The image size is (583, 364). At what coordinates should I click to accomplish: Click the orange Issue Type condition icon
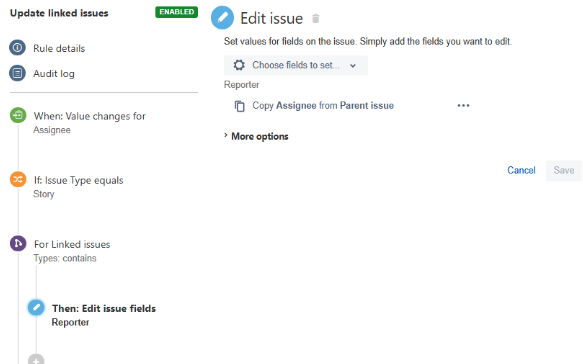18,180
